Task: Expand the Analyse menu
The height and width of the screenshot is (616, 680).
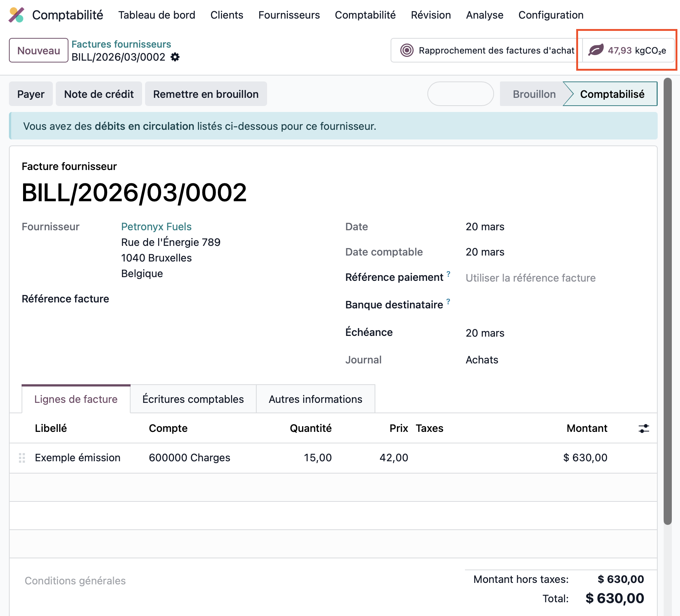Action: coord(484,15)
